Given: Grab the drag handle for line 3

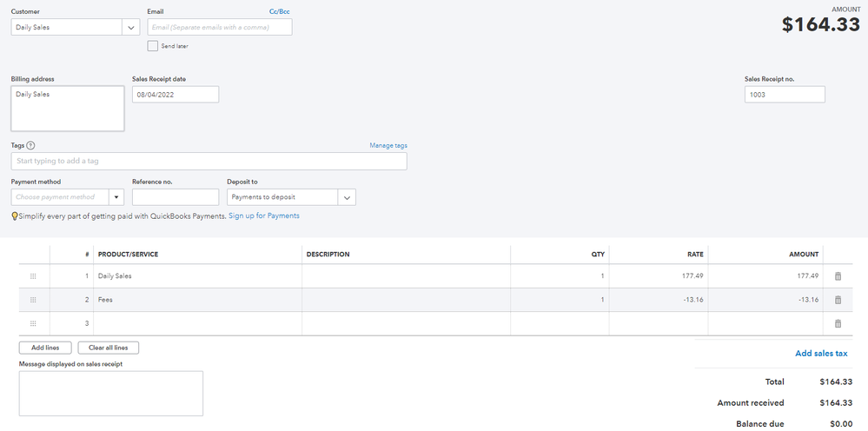Looking at the screenshot, I should point(33,323).
